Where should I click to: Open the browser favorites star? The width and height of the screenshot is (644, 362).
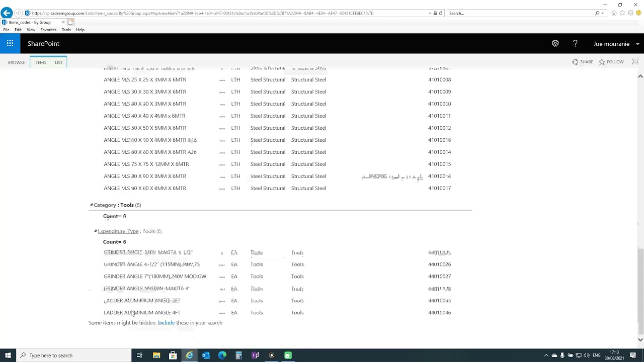click(x=622, y=13)
